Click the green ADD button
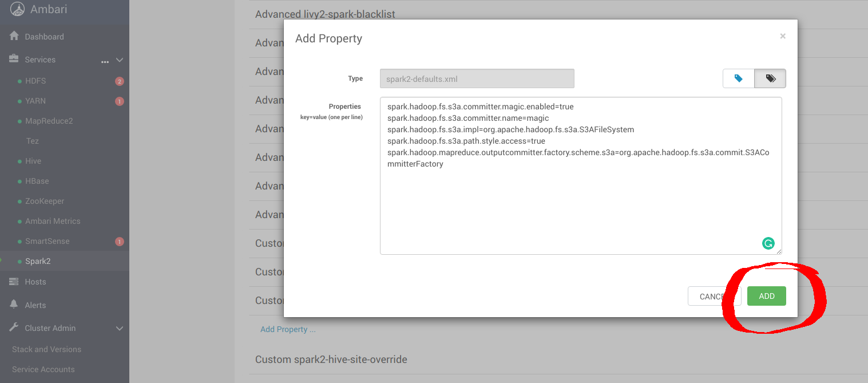This screenshot has height=383, width=868. tap(766, 296)
